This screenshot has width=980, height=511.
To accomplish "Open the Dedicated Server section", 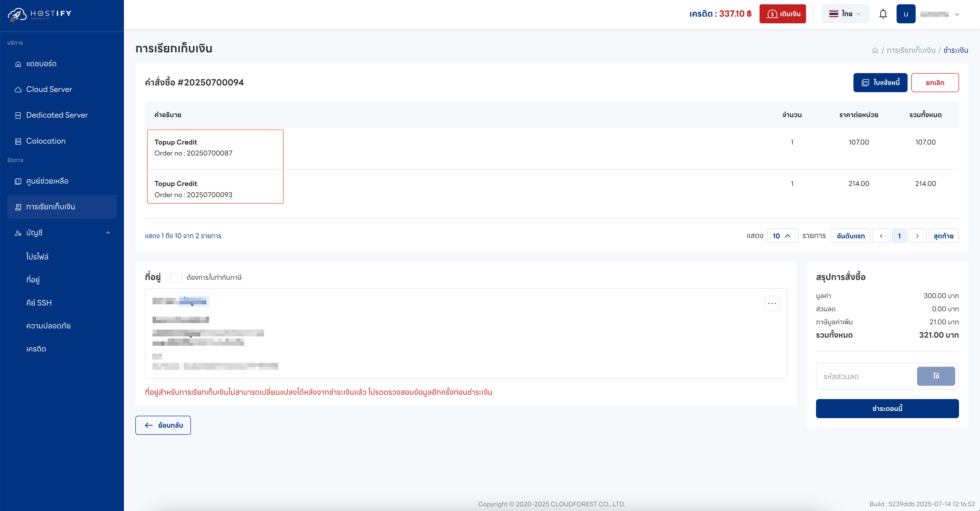I will pyautogui.click(x=57, y=115).
